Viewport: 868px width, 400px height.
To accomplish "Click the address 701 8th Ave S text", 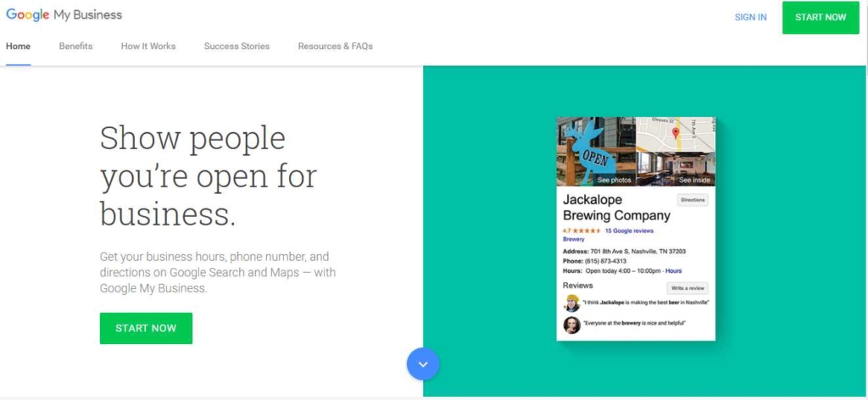I will 638,251.
